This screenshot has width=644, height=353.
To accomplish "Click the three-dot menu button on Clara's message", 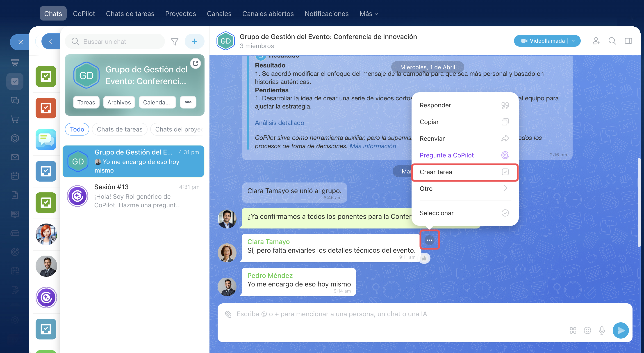I will coord(430,240).
